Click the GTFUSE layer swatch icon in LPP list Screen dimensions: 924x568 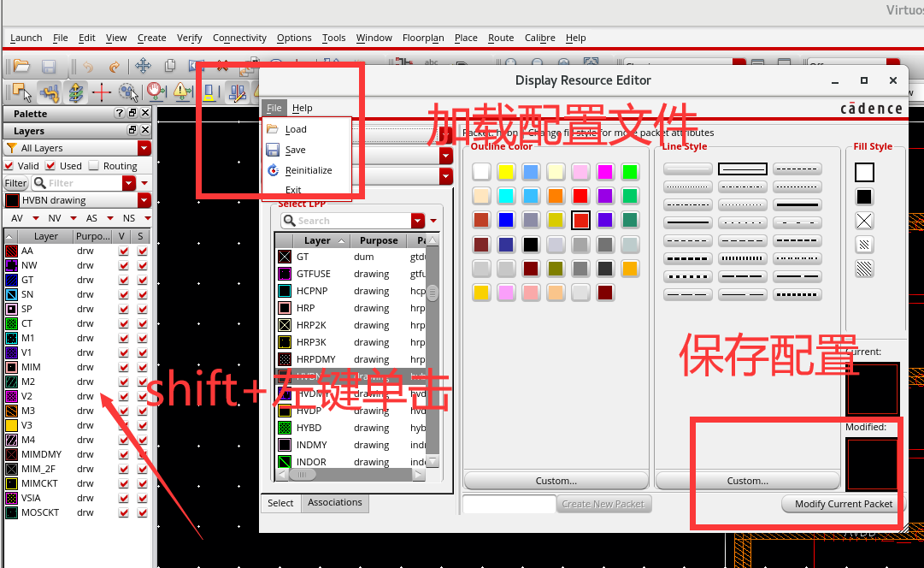click(285, 274)
